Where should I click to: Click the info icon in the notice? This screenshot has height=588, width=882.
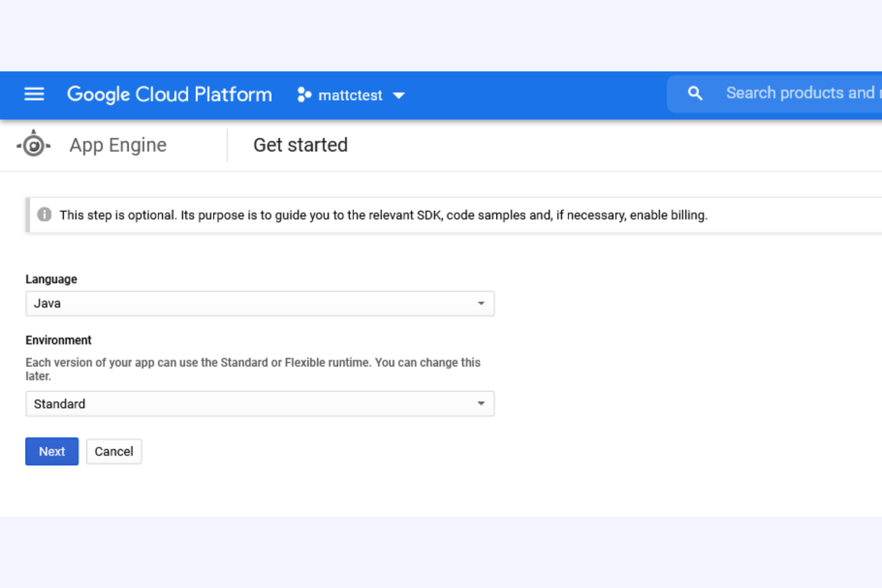(x=44, y=214)
